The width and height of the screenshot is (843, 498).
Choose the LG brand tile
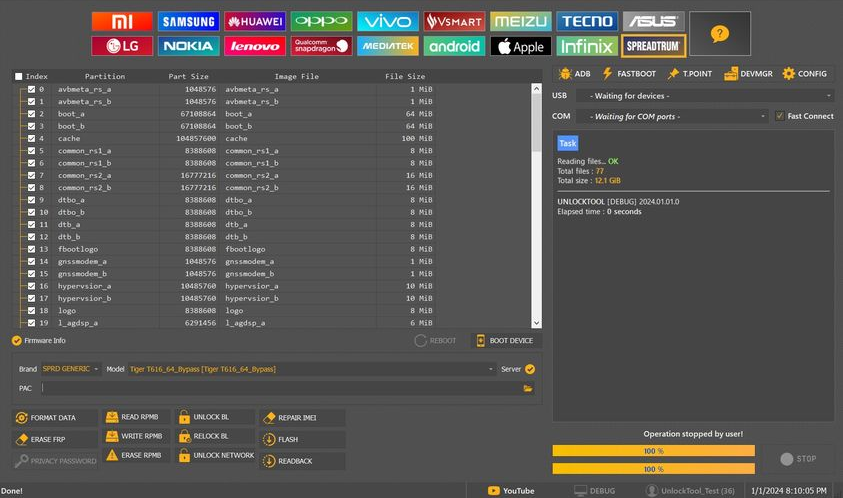(122, 46)
